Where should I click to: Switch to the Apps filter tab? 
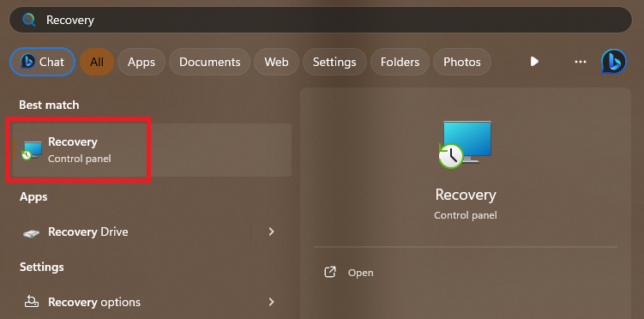(141, 62)
